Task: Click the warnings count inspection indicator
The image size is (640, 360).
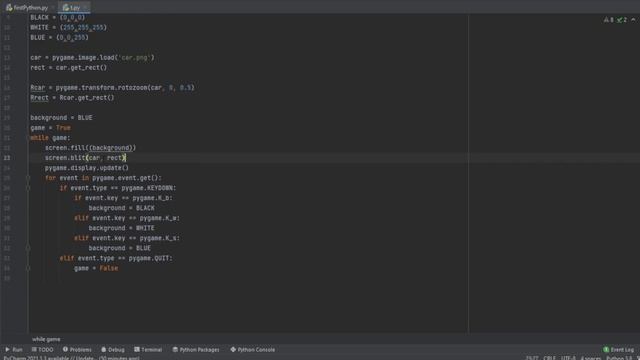Action: (x=609, y=20)
